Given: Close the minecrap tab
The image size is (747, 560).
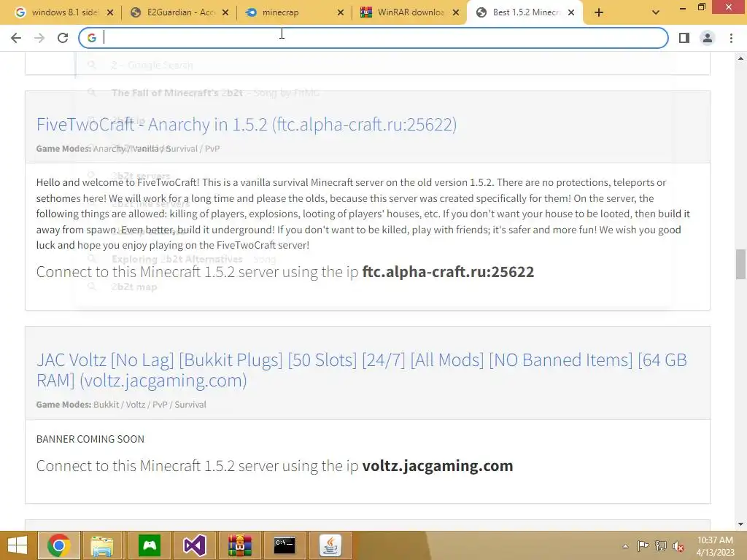Looking at the screenshot, I should [341, 13].
